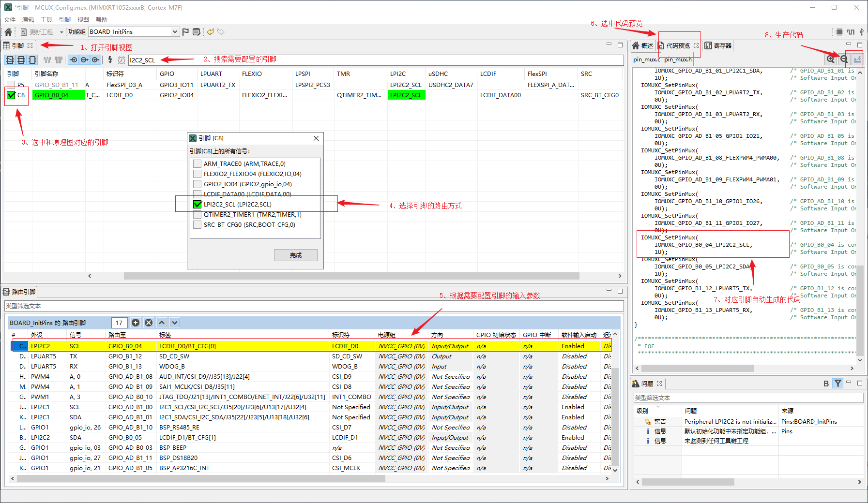The height and width of the screenshot is (503, 868).
Task: Switch to the 寄存器 tab
Action: pyautogui.click(x=718, y=45)
